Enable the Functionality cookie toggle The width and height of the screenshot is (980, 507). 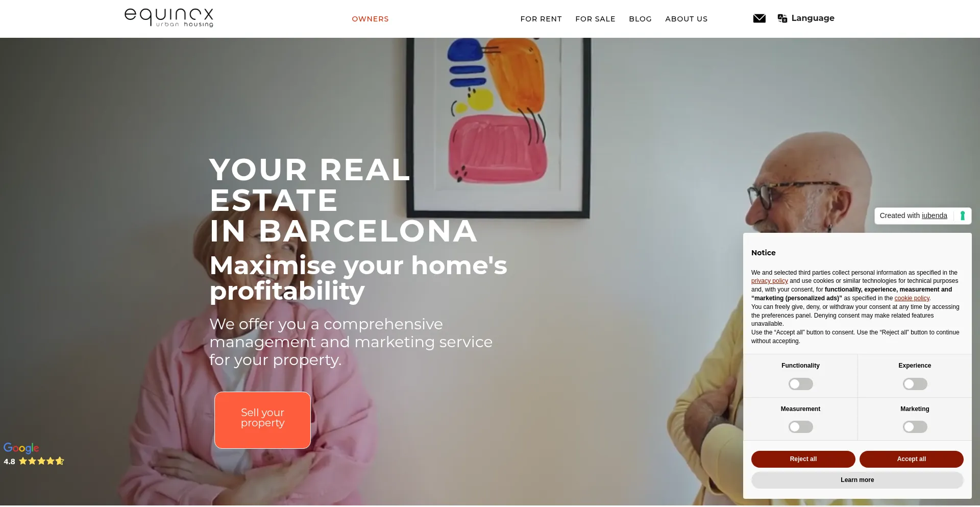tap(800, 384)
